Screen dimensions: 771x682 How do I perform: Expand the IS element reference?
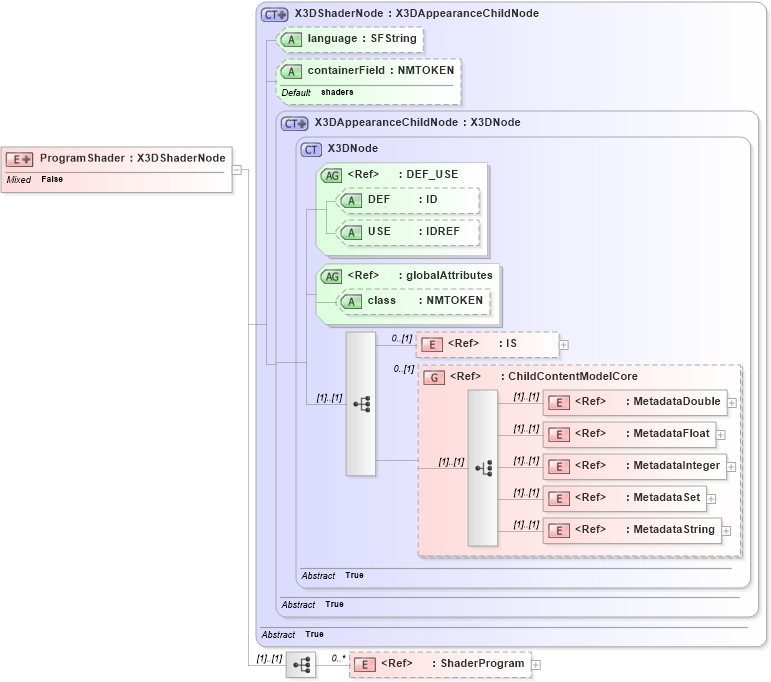click(x=564, y=345)
